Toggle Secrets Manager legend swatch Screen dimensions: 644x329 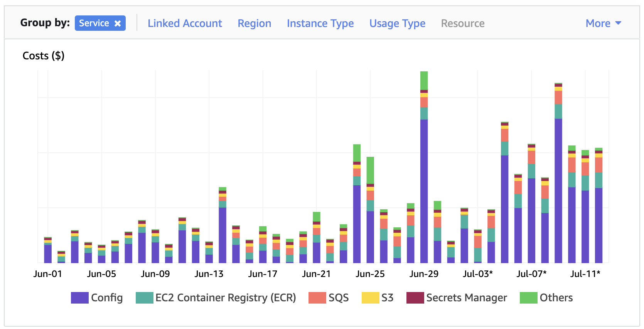(x=415, y=298)
